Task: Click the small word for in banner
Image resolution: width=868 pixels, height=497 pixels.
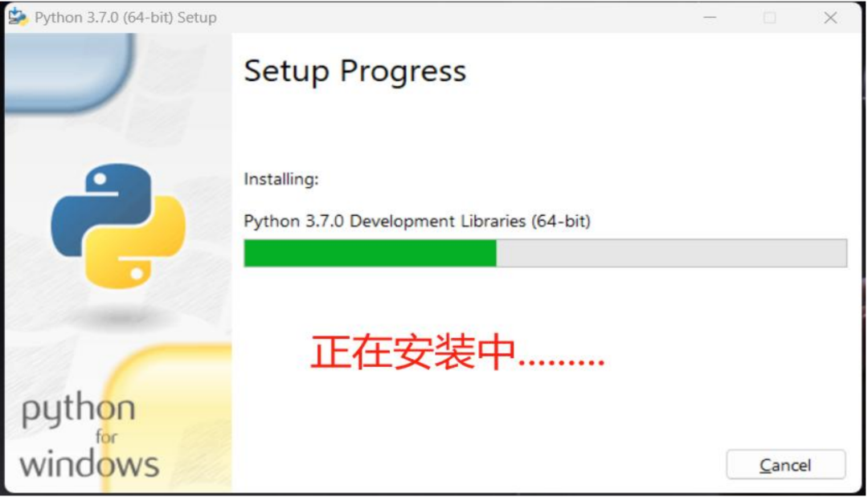Action: [x=106, y=437]
